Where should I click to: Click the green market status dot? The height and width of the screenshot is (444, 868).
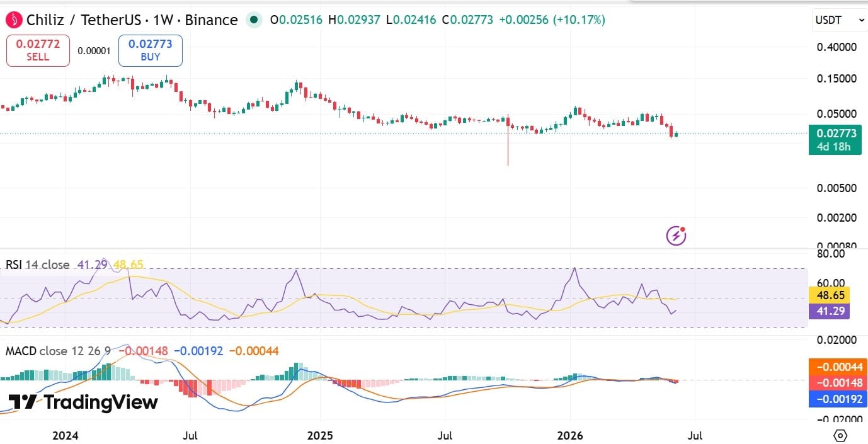[254, 20]
